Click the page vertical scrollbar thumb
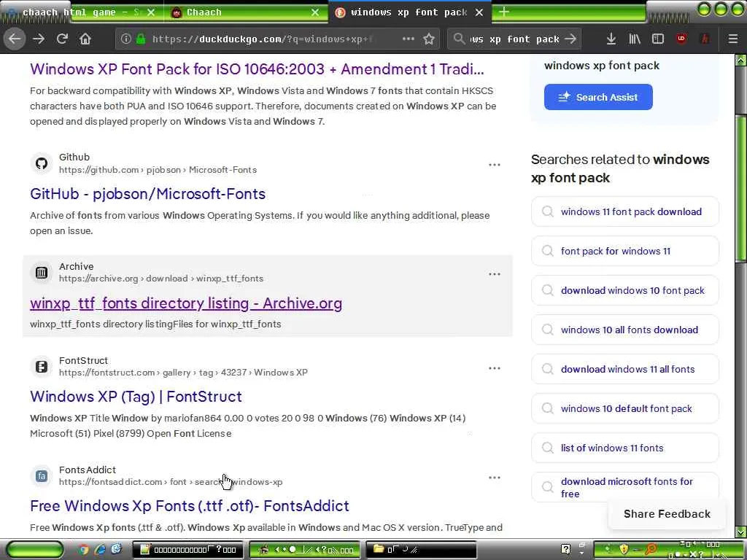 tap(741, 187)
